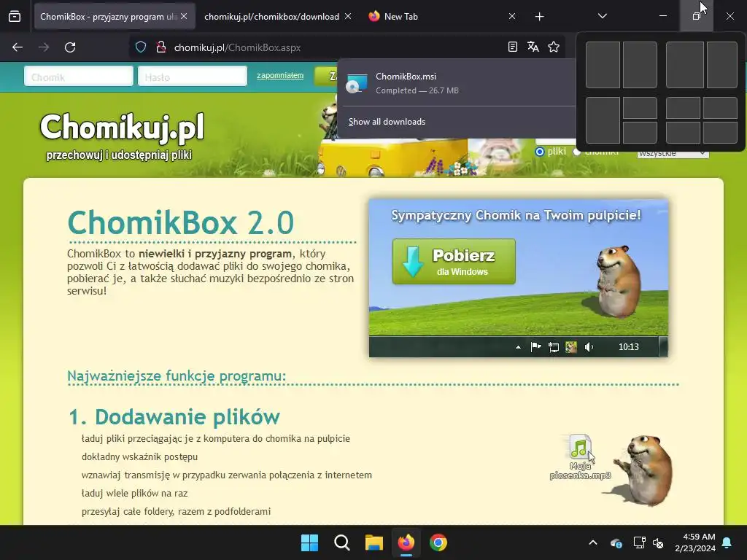The height and width of the screenshot is (560, 747).
Task: Open the wszystkie dropdown
Action: [x=673, y=153]
